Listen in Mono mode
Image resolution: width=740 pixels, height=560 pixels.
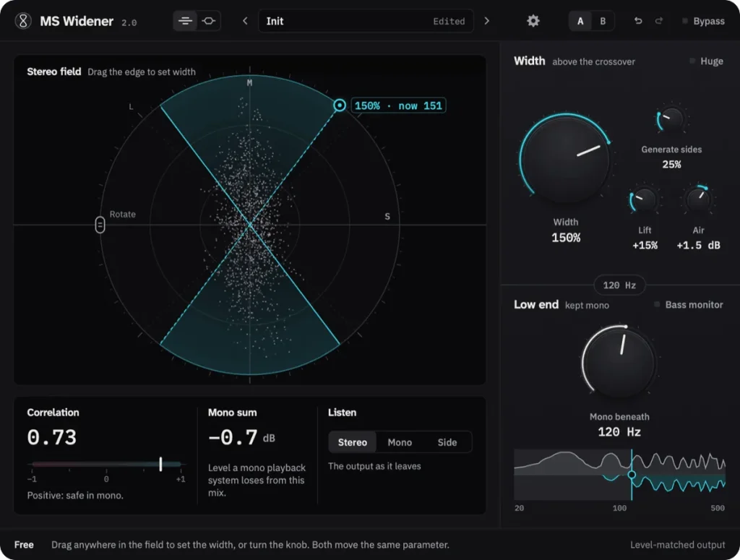coord(400,442)
